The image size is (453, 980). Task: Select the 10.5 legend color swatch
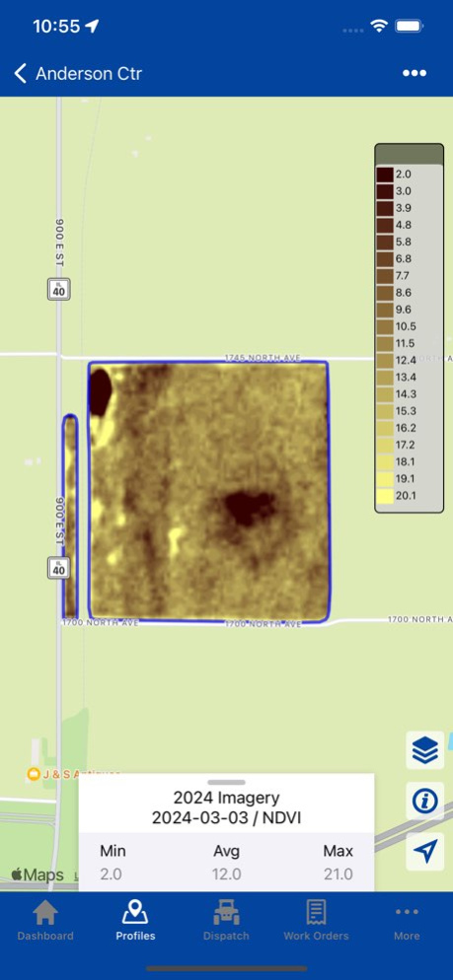386,326
